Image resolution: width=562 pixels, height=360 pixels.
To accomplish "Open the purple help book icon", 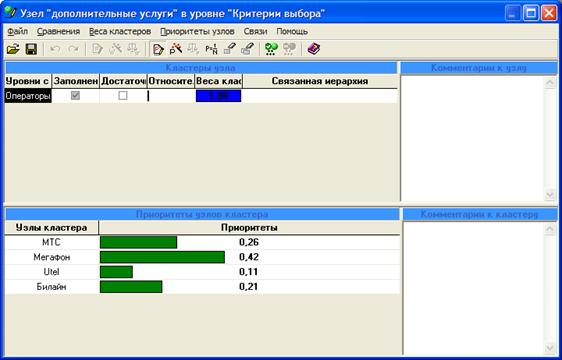I will click(x=314, y=49).
